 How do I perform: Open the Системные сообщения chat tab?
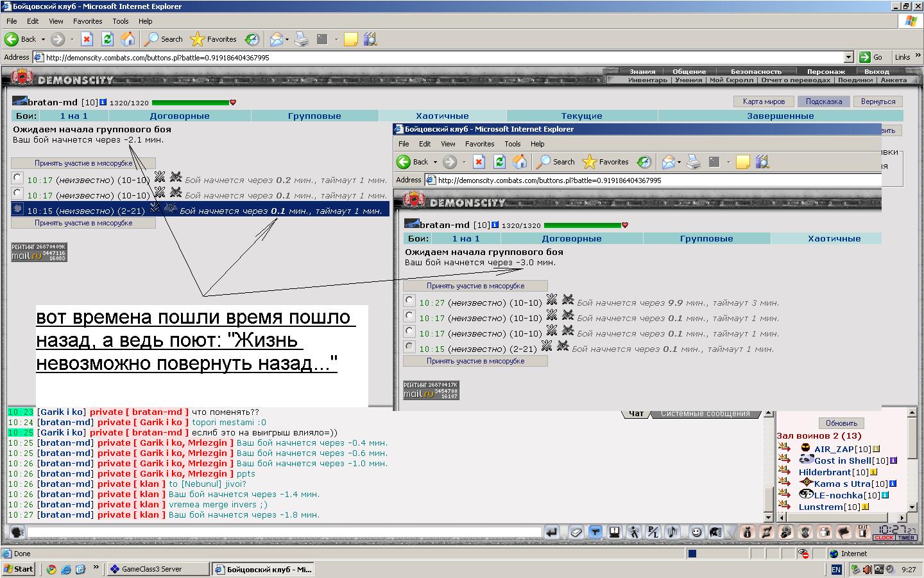click(x=705, y=414)
